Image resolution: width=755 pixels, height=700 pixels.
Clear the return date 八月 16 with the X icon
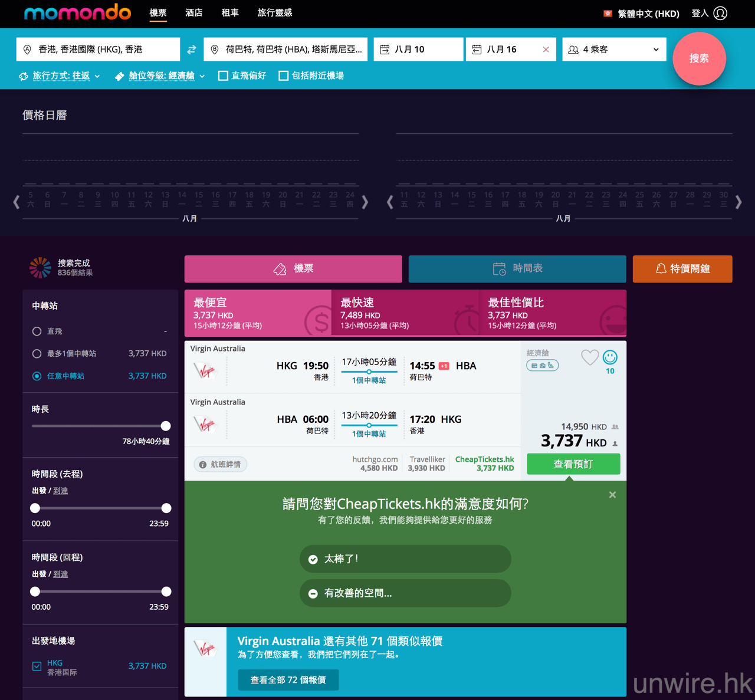546,50
